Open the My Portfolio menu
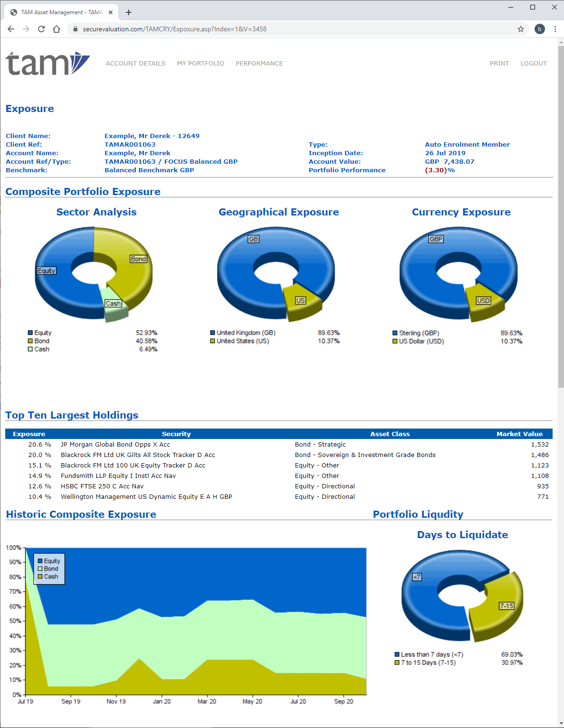Viewport: 564px width, 728px height. pos(201,63)
